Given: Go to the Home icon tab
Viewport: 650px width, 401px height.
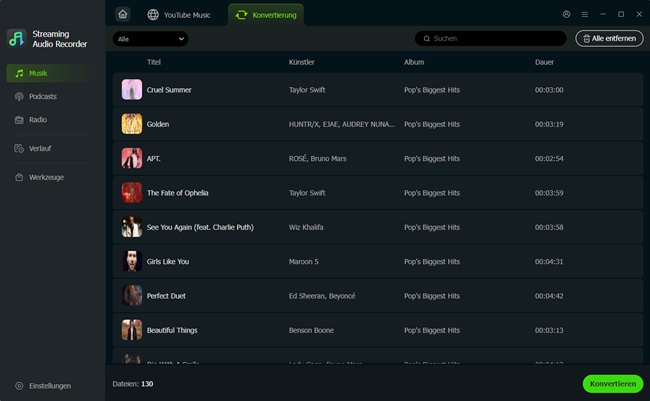Looking at the screenshot, I should (x=123, y=15).
